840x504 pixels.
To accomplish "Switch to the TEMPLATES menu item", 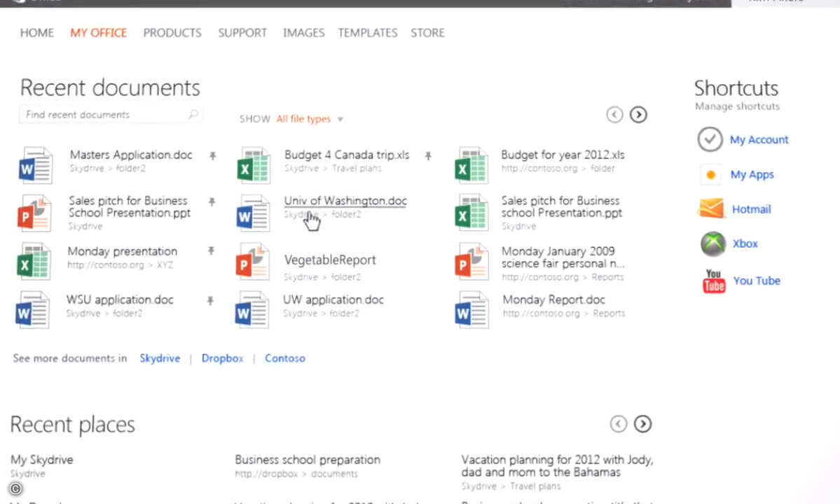I will click(x=367, y=32).
